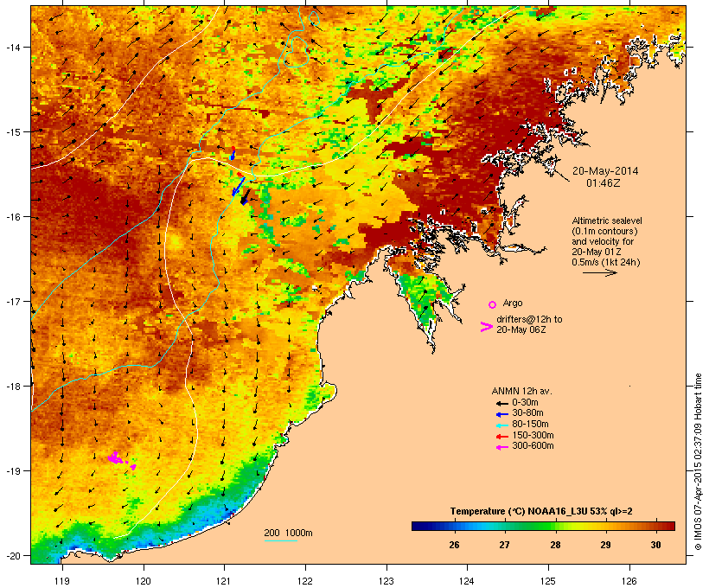709x588 pixels.
Task: Click the latitude label -16
Action: tap(13, 217)
